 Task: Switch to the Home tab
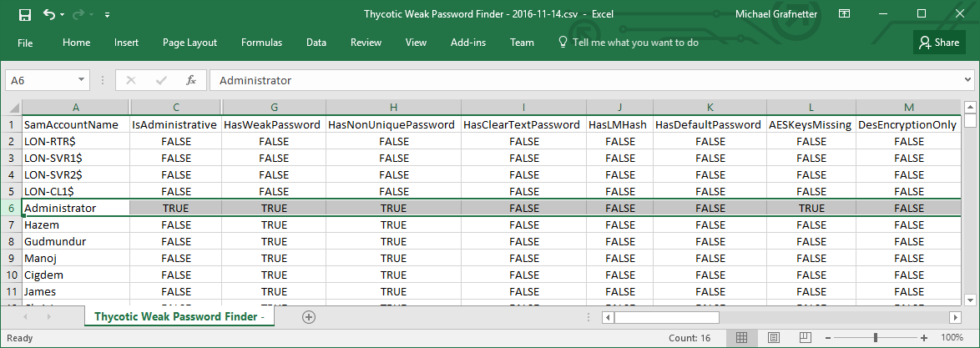[x=76, y=43]
